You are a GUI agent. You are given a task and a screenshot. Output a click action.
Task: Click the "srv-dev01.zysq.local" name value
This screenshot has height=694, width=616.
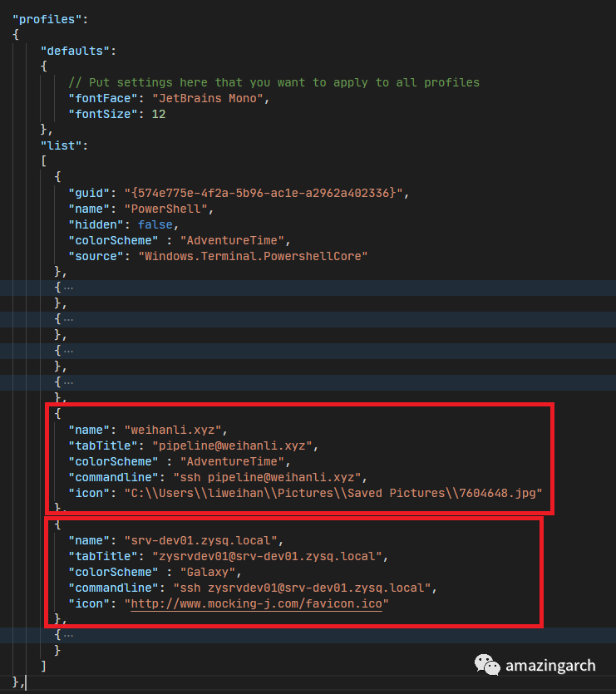pyautogui.click(x=200, y=540)
